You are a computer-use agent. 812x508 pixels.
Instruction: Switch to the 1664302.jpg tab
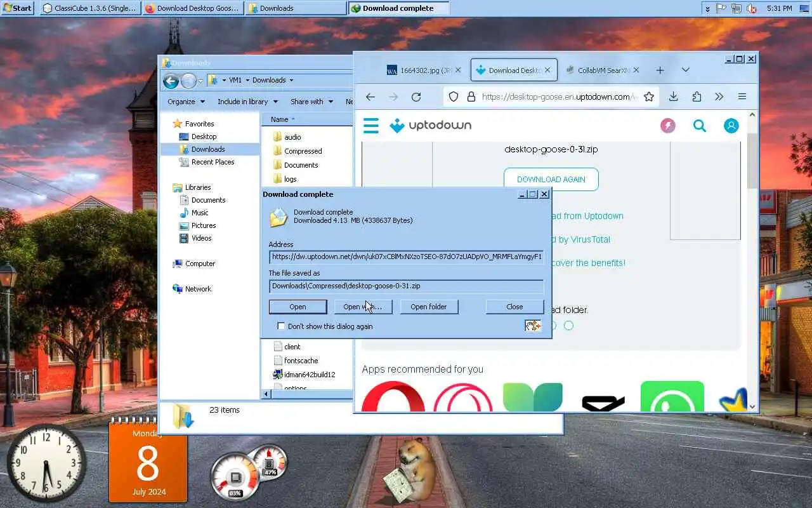(x=426, y=70)
